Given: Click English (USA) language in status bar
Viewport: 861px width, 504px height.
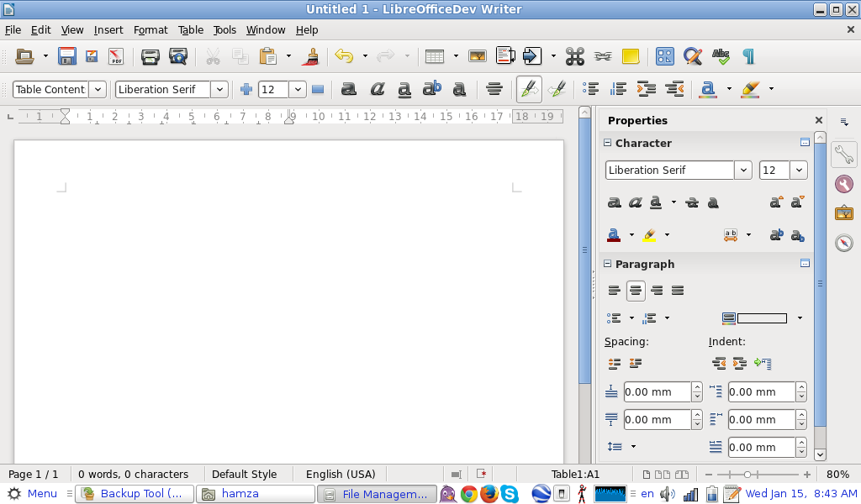Looking at the screenshot, I should [341, 474].
